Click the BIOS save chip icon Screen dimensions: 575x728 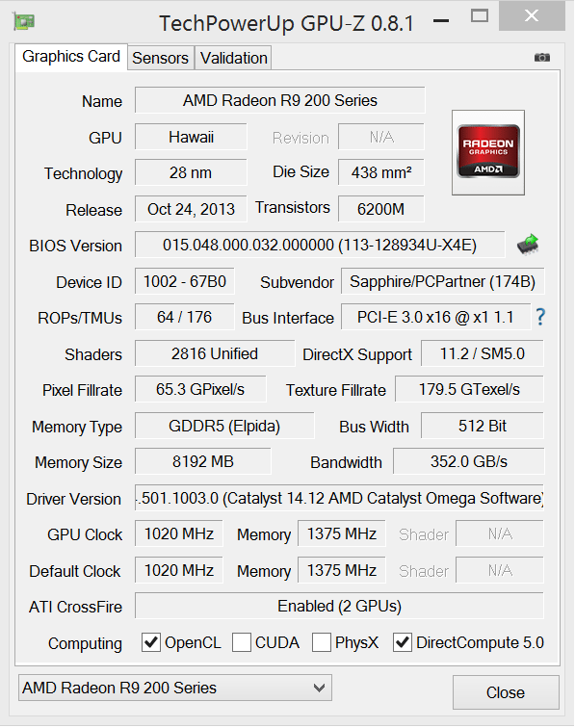click(x=528, y=245)
